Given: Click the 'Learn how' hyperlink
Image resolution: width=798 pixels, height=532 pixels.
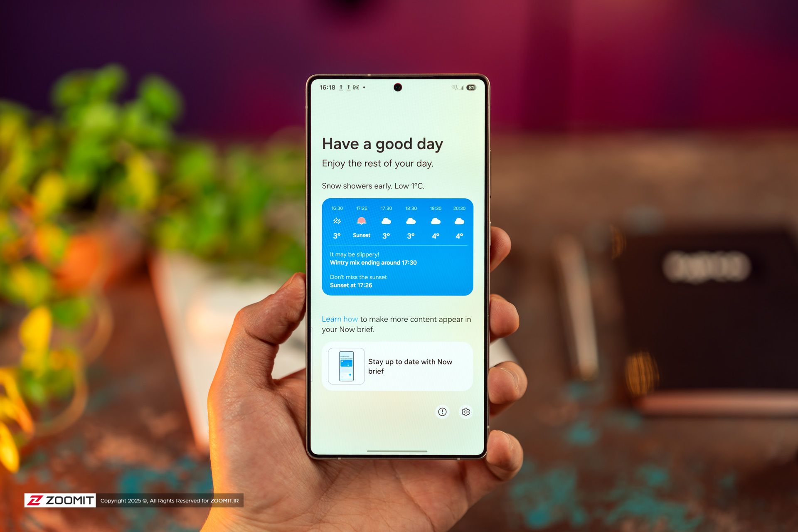Looking at the screenshot, I should pos(338,319).
